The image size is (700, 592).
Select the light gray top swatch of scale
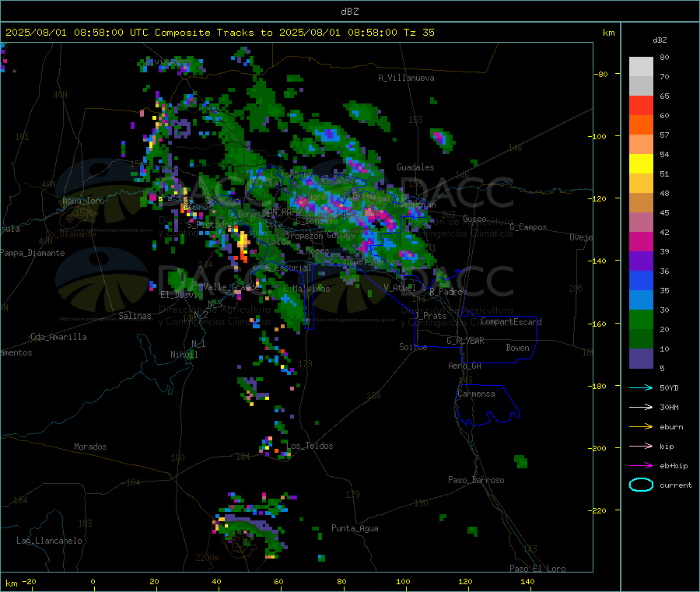pyautogui.click(x=641, y=67)
